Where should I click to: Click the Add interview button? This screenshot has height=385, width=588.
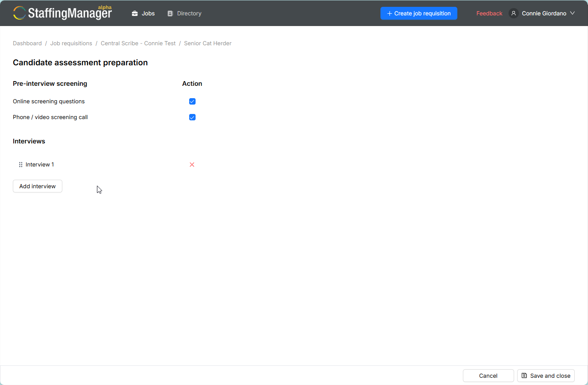click(x=38, y=186)
